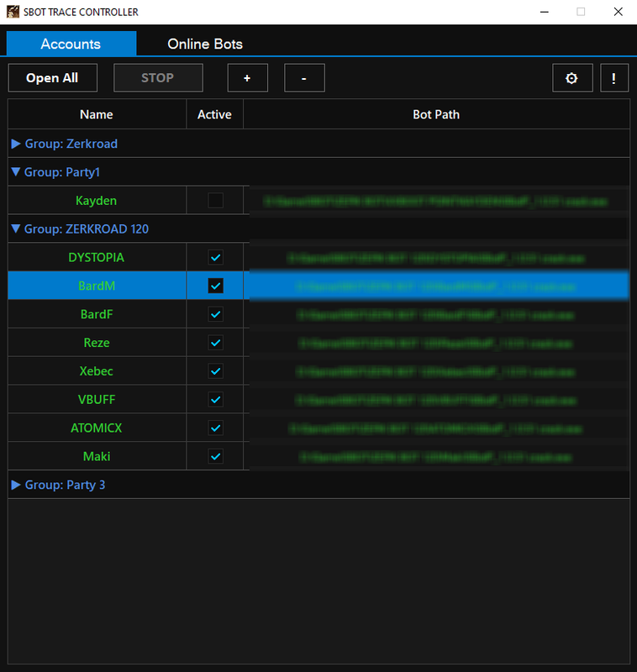The height and width of the screenshot is (672, 637).
Task: Collapse the Group: ZERKROAD 120 arrow
Action: click(16, 228)
